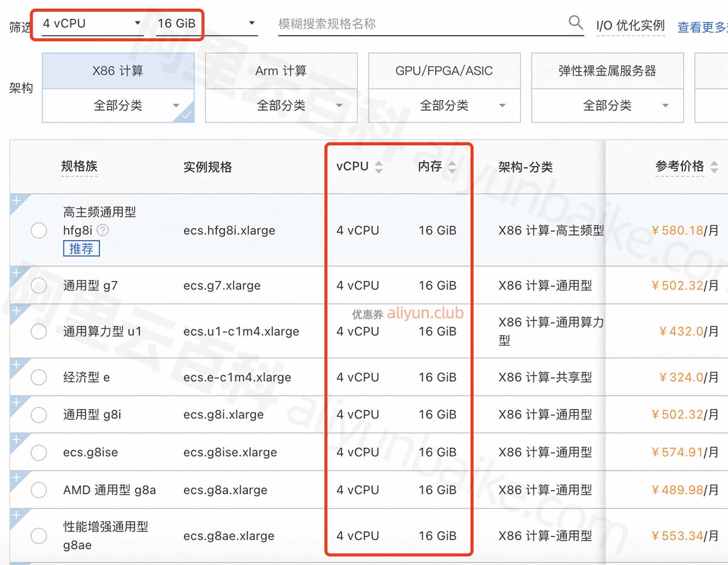Select the ecs.g8ise radio button
Image resolution: width=728 pixels, height=565 pixels.
tap(39, 453)
